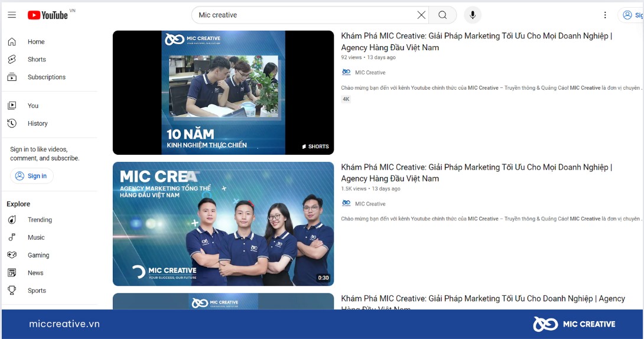Image resolution: width=644 pixels, height=339 pixels.
Task: Start voice search with the microphone icon
Action: (473, 15)
